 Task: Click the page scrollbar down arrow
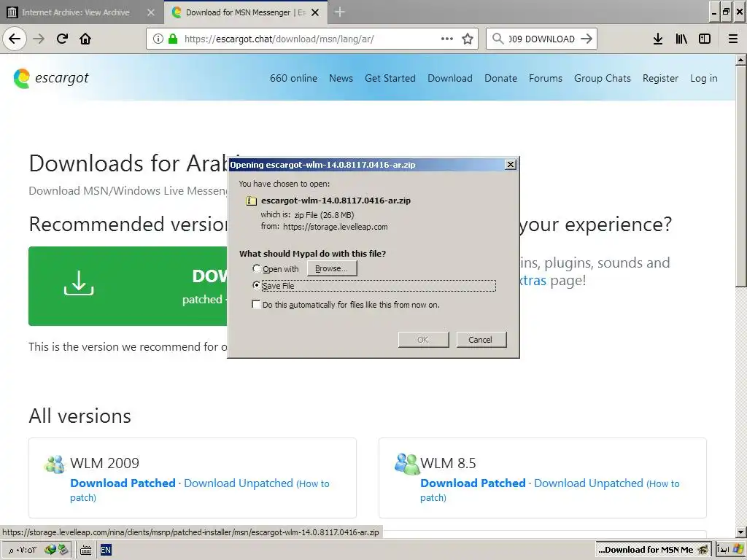[x=740, y=532]
